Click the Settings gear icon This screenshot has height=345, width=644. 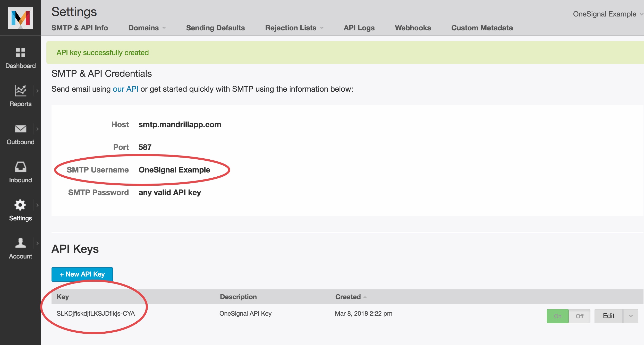[20, 205]
